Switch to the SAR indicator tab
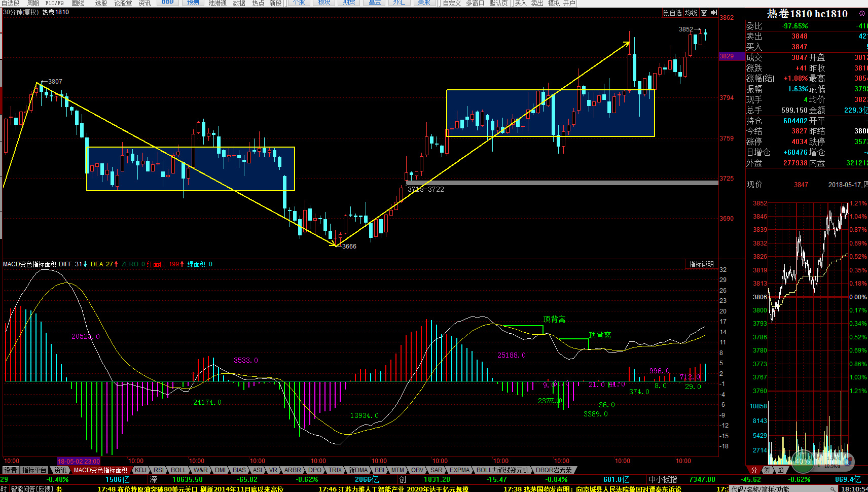This screenshot has width=868, height=492. (x=436, y=470)
